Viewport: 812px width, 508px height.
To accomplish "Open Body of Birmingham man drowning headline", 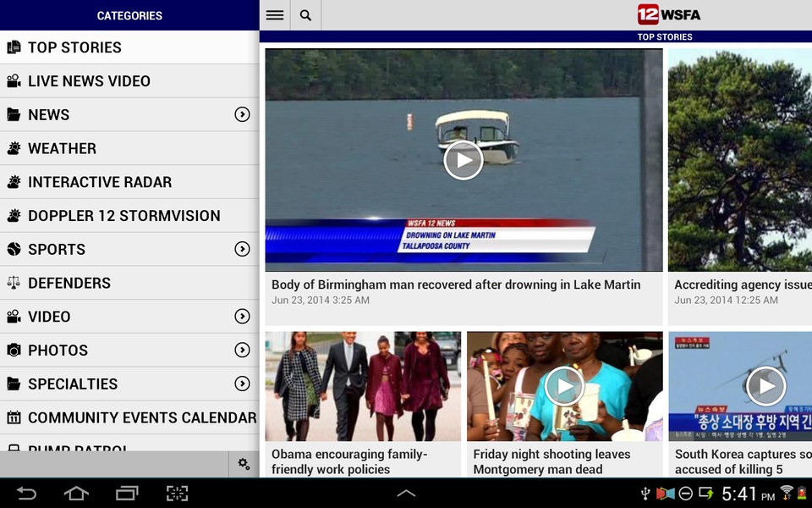I will [456, 284].
